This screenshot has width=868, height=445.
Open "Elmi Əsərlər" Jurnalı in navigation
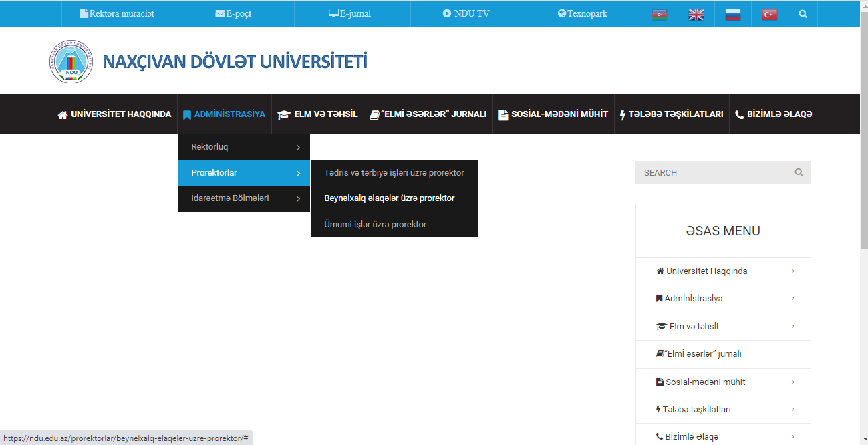click(x=428, y=114)
